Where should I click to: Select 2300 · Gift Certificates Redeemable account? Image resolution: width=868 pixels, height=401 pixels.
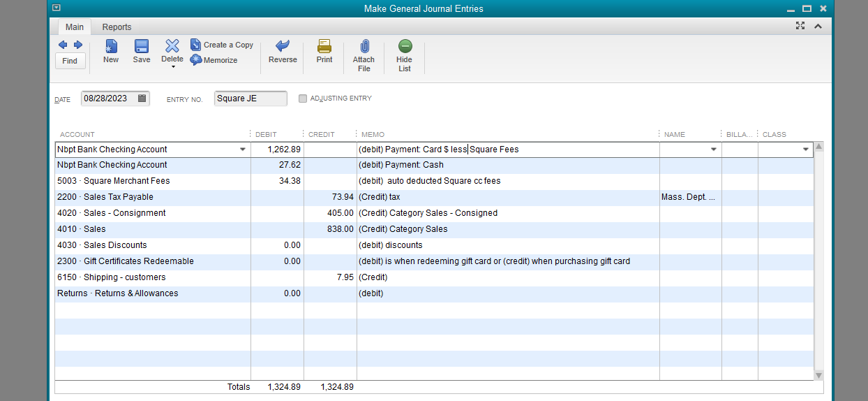click(x=126, y=261)
